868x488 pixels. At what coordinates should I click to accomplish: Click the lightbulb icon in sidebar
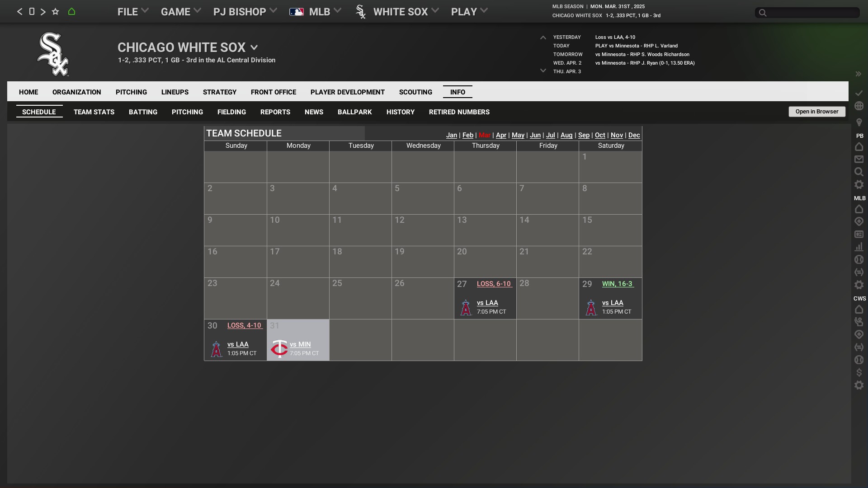coord(859,122)
